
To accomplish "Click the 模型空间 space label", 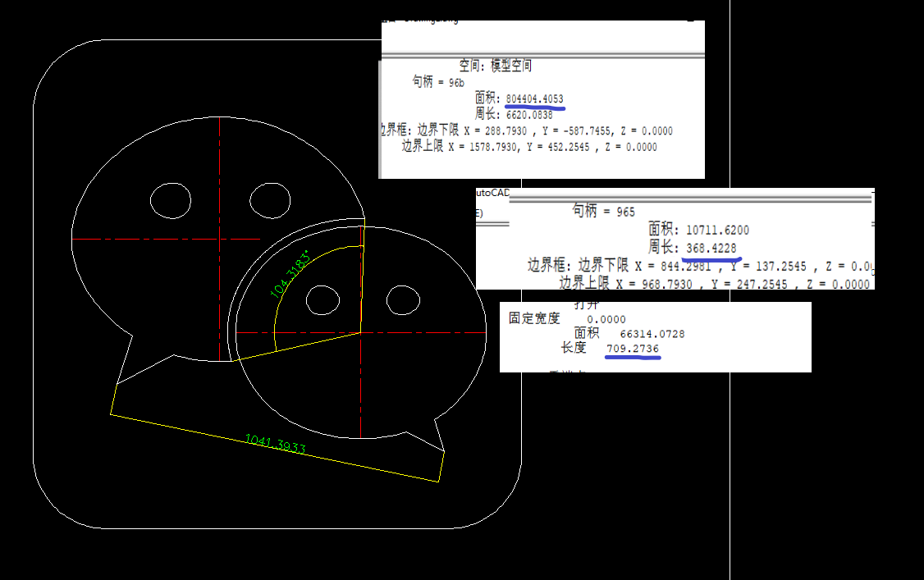I will (x=511, y=66).
